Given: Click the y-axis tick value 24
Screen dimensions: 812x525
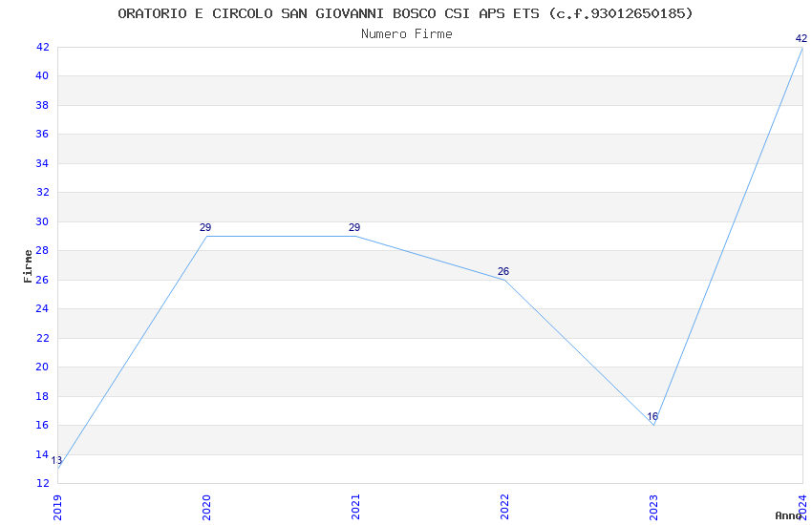Looking at the screenshot, I should pyautogui.click(x=42, y=308).
